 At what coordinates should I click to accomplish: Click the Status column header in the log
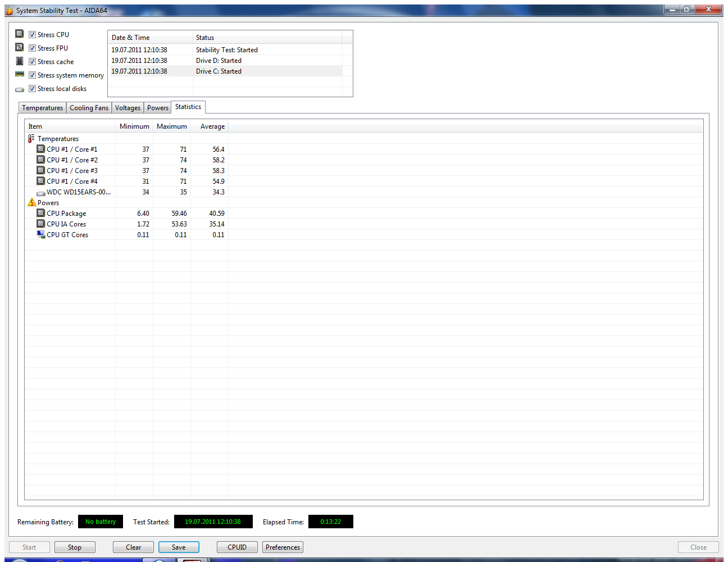(x=267, y=38)
